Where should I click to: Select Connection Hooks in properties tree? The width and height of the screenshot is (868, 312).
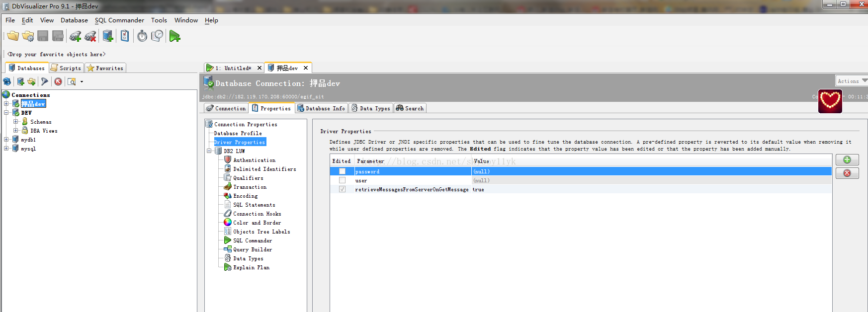tap(257, 214)
